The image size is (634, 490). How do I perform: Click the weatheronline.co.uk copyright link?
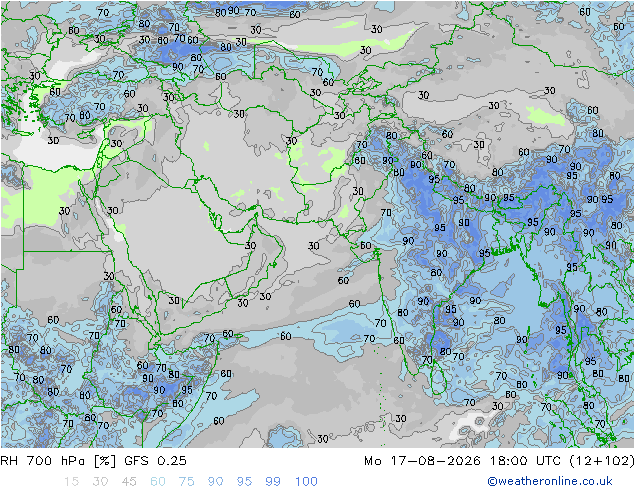pyautogui.click(x=549, y=481)
